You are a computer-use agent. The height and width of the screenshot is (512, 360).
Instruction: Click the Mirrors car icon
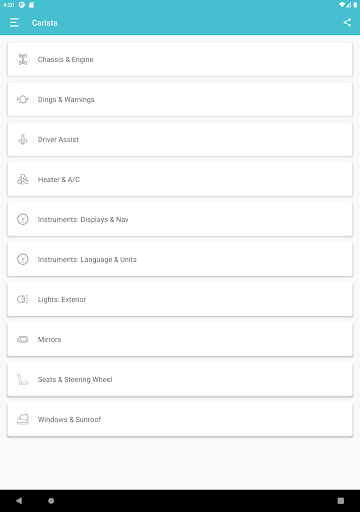[23, 339]
